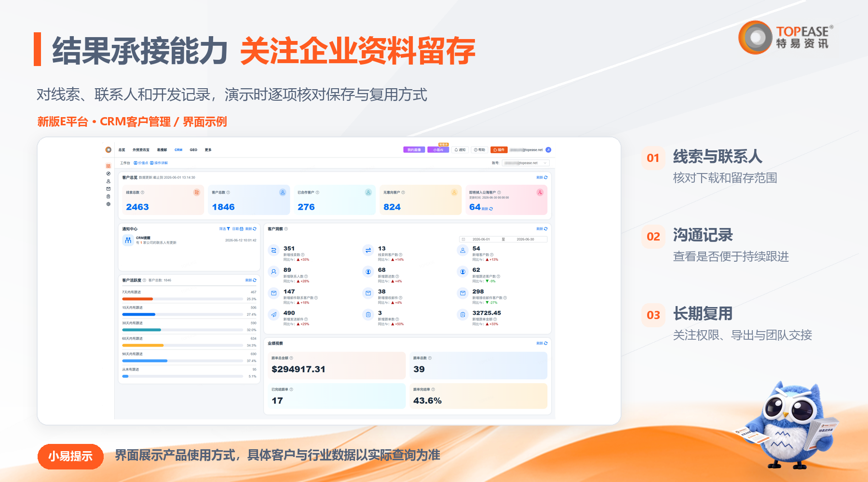Viewport: 868px width, 482px height.
Task: Open the clipboard icon in sidebar
Action: pos(108,196)
